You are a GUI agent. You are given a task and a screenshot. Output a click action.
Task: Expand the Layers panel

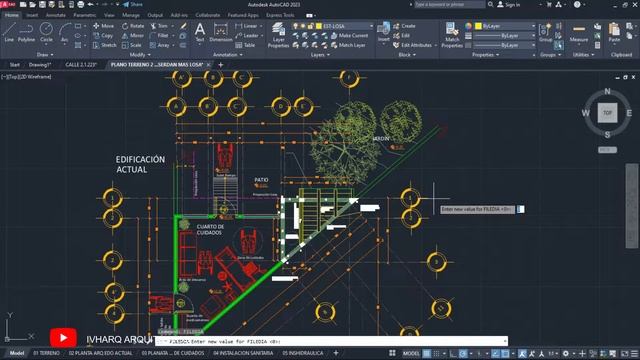tap(320, 55)
